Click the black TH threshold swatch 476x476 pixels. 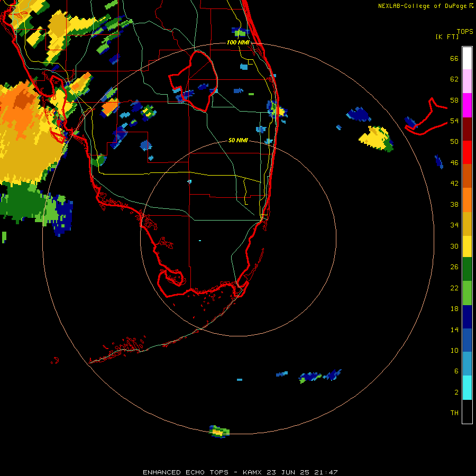467,411
